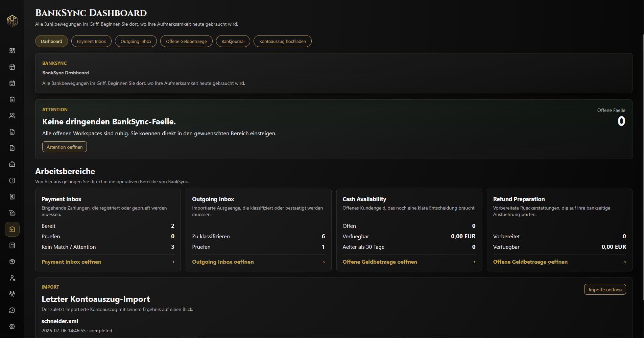The height and width of the screenshot is (338, 644).
Task: Click the Zu klassifizieren row
Action: coord(258,236)
